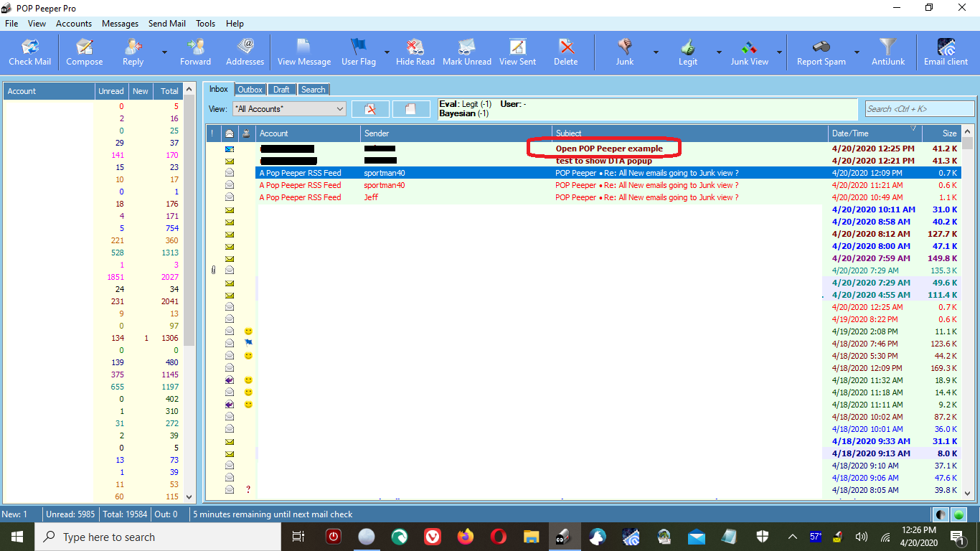Expand the Report Spam dropdown arrow

(x=857, y=52)
